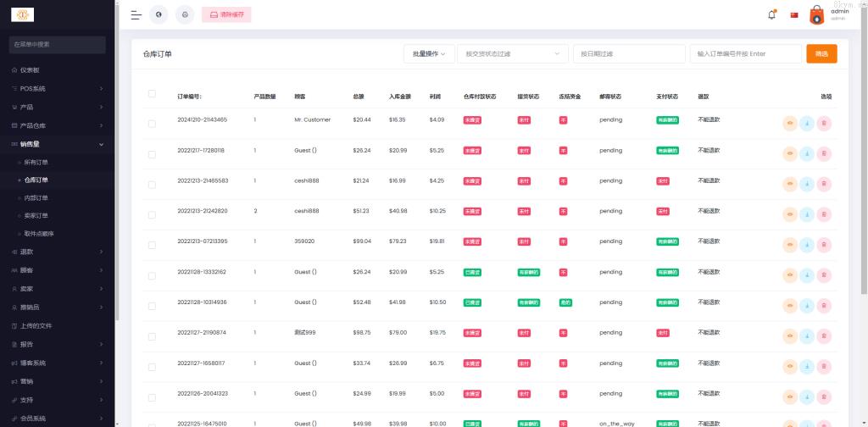Image resolution: width=868 pixels, height=427 pixels.
Task: Select the checkbox for order 20221213-21242820
Action: coord(152,215)
